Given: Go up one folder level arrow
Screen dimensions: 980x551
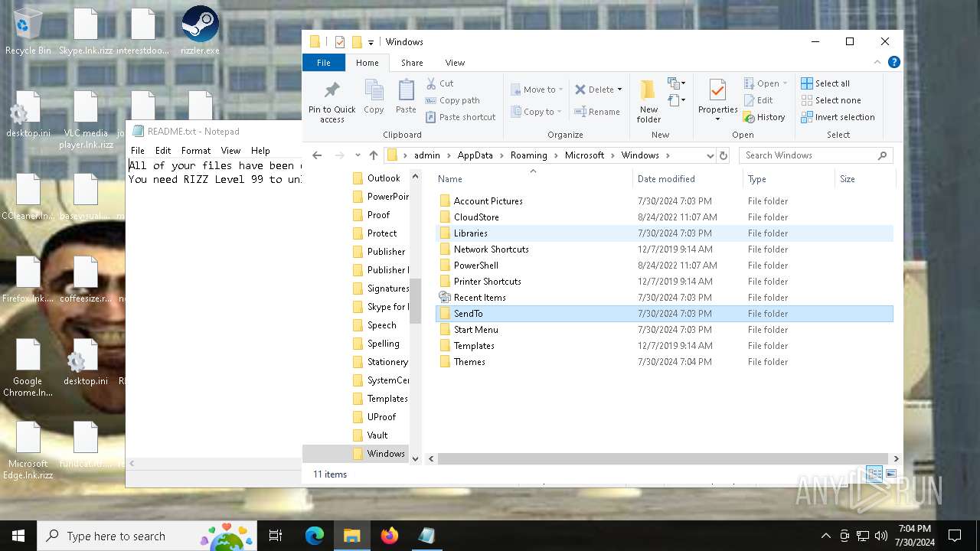Looking at the screenshot, I should (x=374, y=155).
